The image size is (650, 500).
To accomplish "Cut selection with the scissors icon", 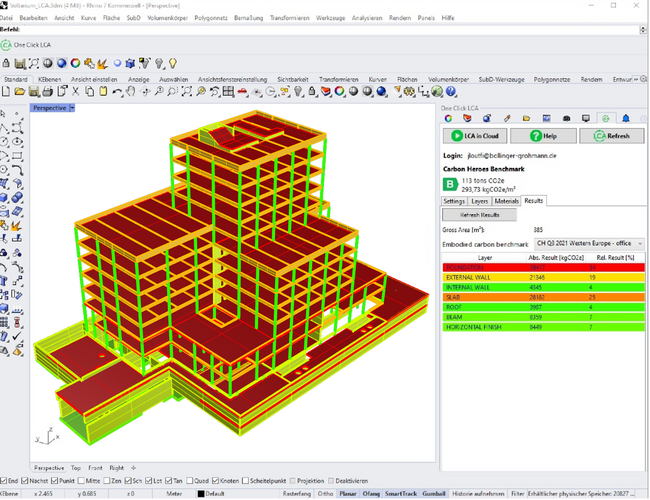I will click(x=75, y=92).
